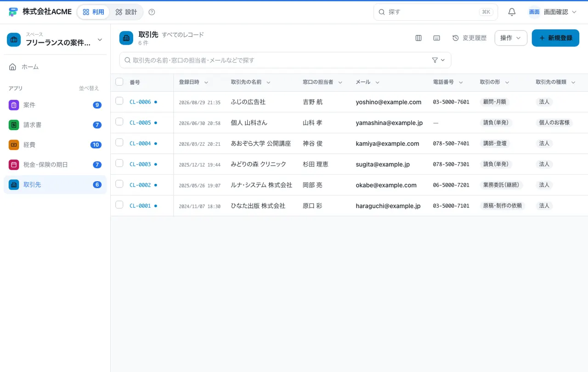Open record link CL-0002

coord(140,185)
